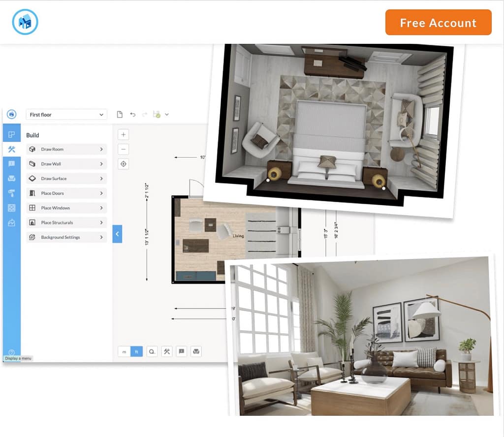Switch units to feet
The image size is (504, 437).
(x=136, y=351)
